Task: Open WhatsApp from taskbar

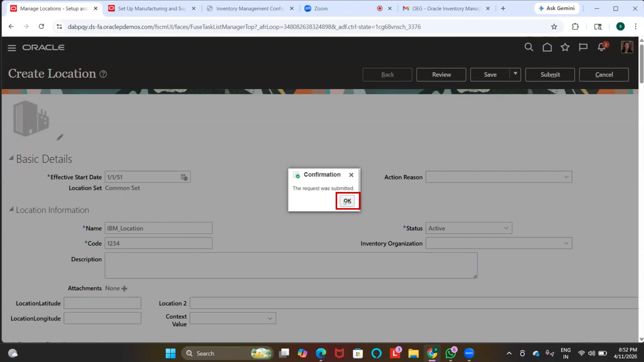Action: [450, 353]
